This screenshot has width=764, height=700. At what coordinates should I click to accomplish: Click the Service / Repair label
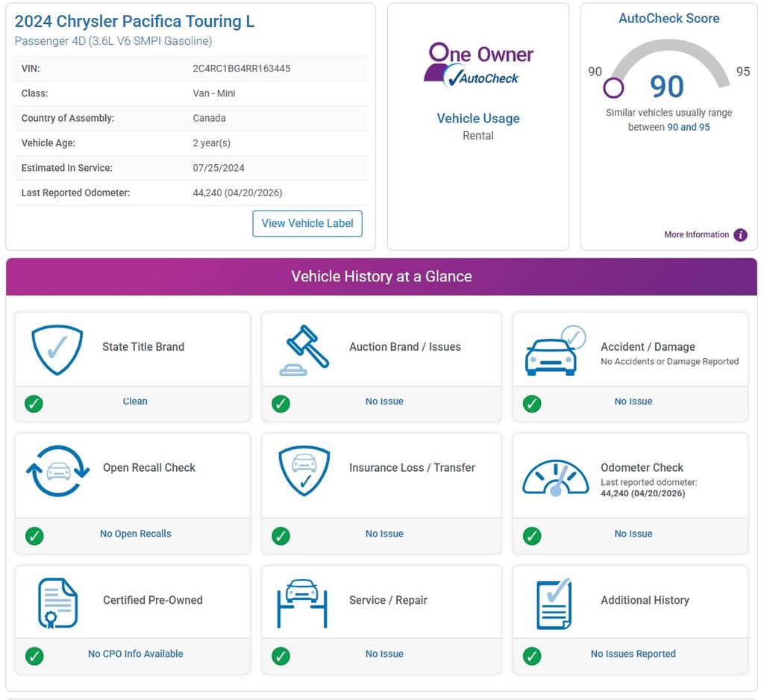(388, 600)
